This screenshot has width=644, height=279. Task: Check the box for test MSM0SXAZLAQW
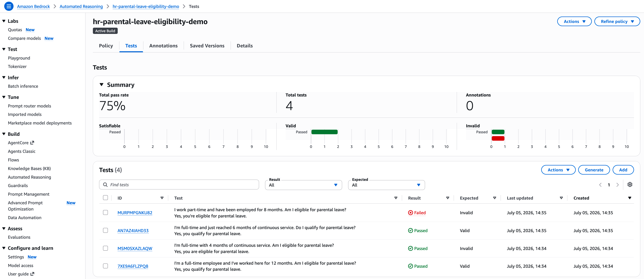[106, 248]
